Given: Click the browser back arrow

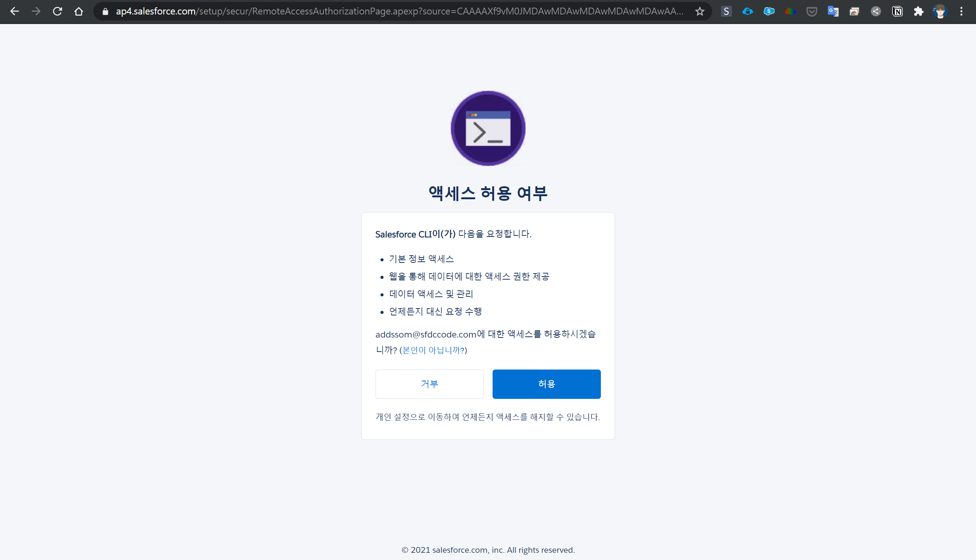Looking at the screenshot, I should point(14,11).
